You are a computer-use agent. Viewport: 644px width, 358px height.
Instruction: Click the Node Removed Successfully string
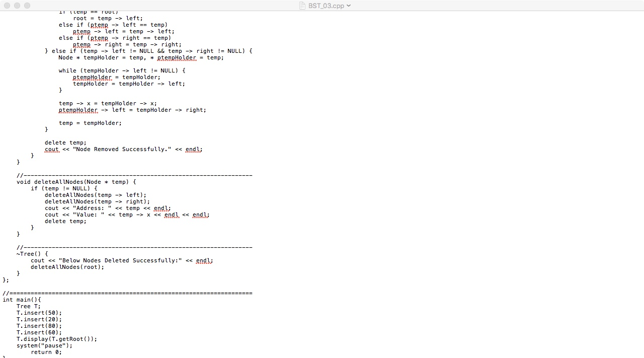click(x=122, y=149)
